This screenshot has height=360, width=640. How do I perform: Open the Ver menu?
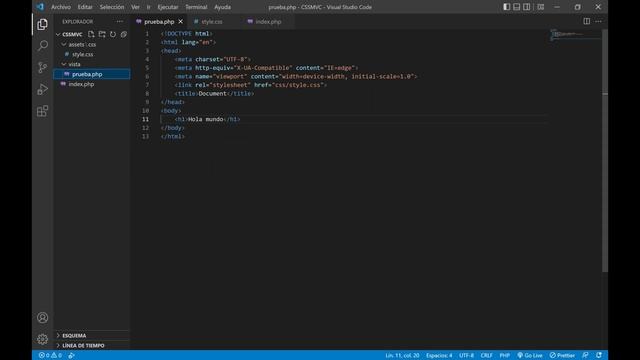136,7
